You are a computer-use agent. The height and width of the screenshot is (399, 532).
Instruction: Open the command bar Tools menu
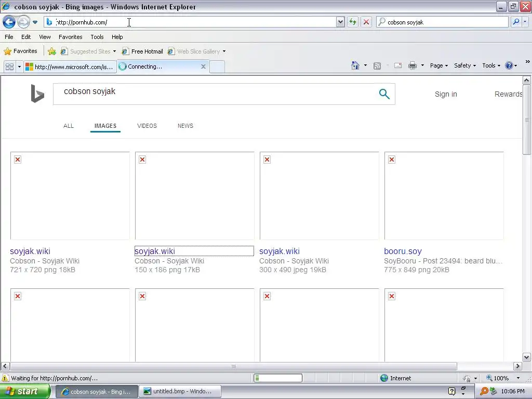pos(491,65)
